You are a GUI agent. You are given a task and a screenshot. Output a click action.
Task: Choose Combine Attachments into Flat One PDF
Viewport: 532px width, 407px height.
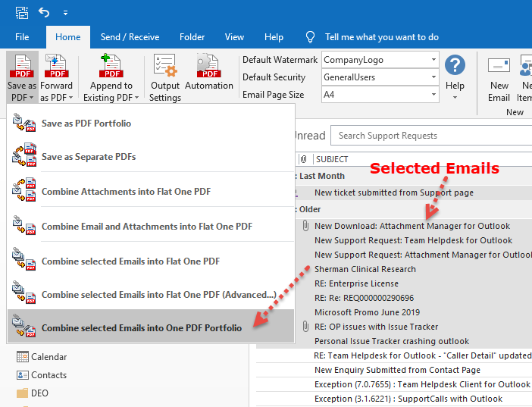coord(151,192)
